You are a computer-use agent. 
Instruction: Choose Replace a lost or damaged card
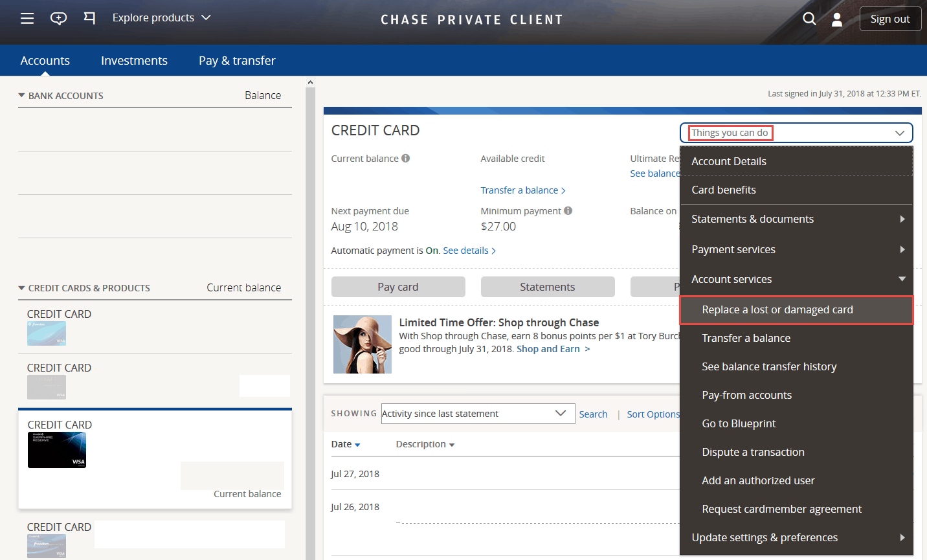[796, 309]
